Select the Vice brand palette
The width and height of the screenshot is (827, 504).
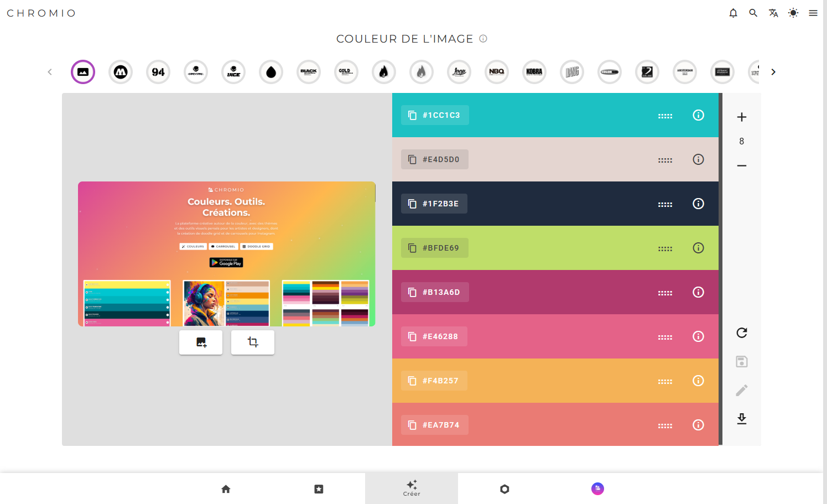click(x=233, y=72)
